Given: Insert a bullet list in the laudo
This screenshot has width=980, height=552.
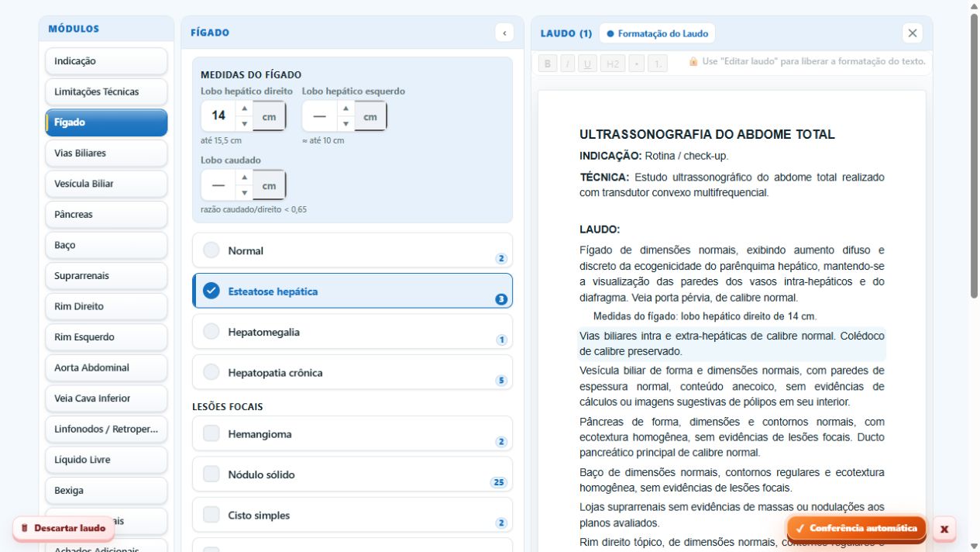Looking at the screenshot, I should (x=636, y=64).
